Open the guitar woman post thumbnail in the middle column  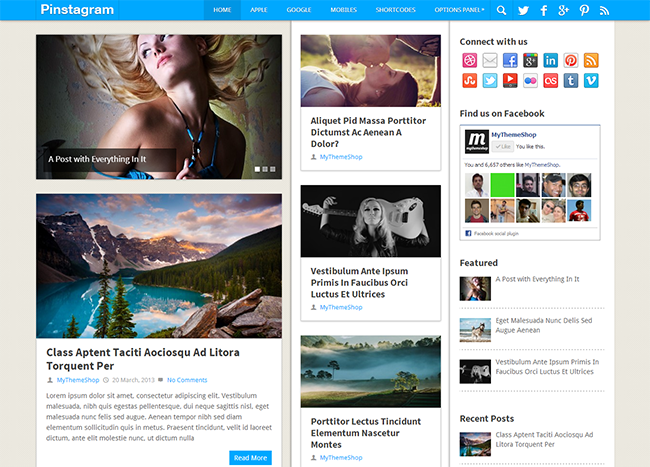click(x=371, y=221)
